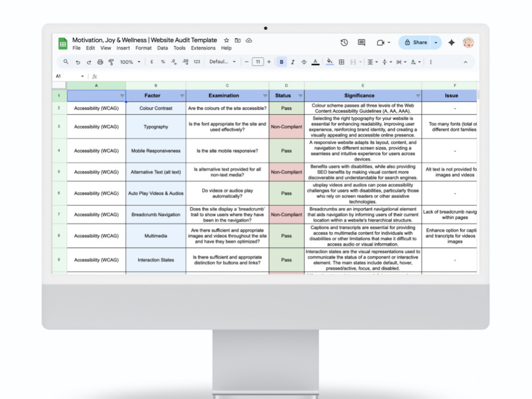Open the Google account avatar
The height and width of the screenshot is (399, 532).
click(468, 43)
